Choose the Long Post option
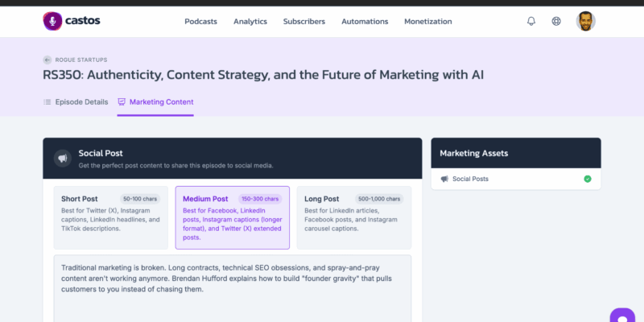Viewport: 644px width, 322px height. coord(354,217)
